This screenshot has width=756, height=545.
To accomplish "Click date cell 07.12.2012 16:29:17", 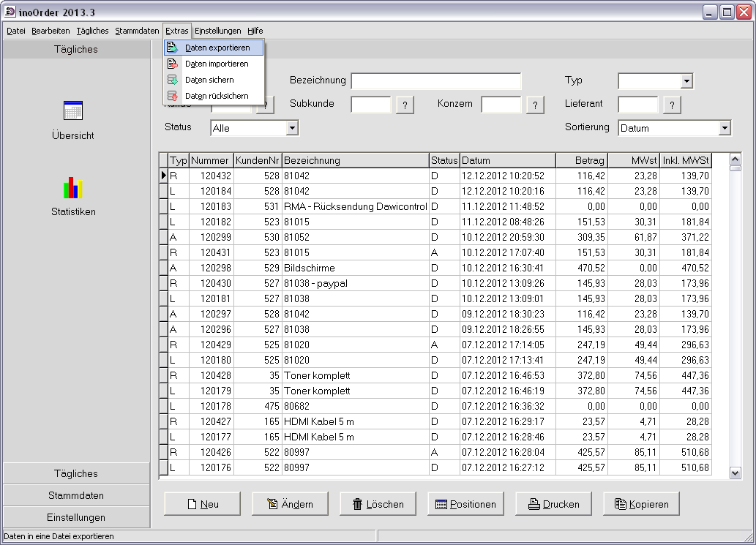I will pos(508,421).
